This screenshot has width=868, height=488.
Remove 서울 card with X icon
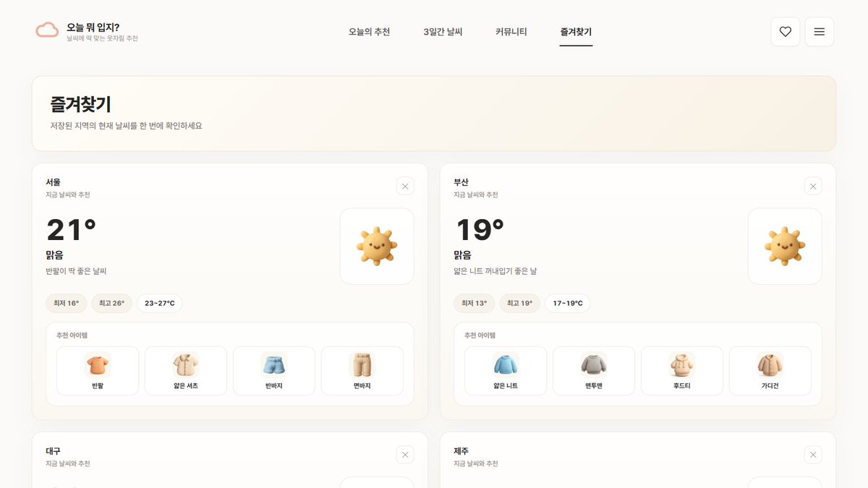pos(405,187)
